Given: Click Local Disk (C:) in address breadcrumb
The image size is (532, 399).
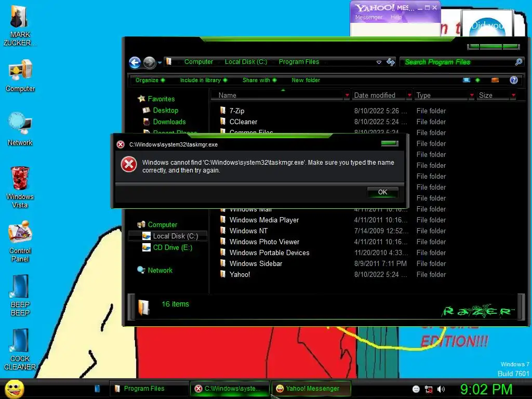Looking at the screenshot, I should (246, 62).
